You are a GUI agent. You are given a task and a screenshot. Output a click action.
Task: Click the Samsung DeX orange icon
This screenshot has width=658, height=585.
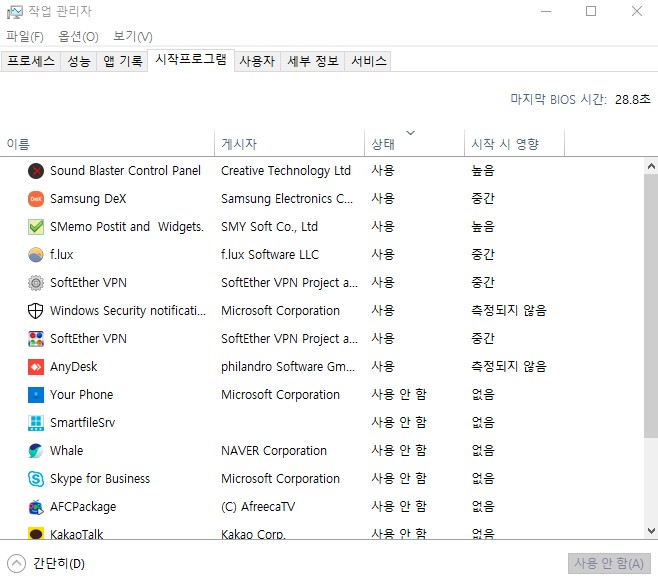pyautogui.click(x=36, y=199)
